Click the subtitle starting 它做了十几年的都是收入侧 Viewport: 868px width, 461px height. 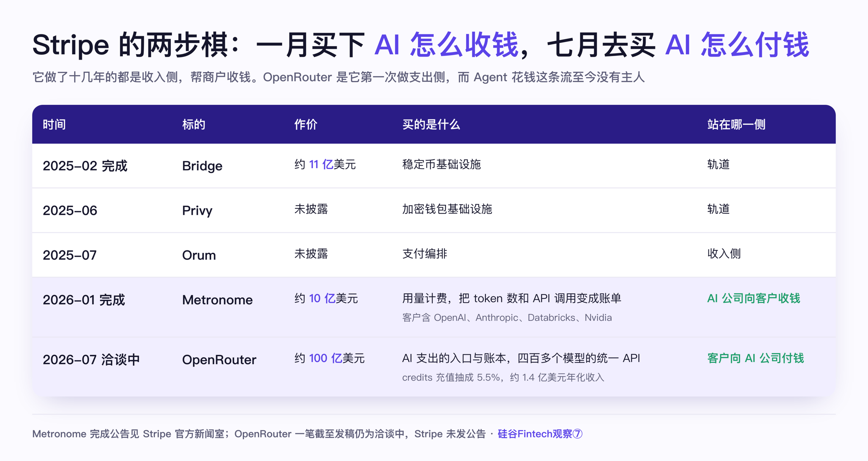(x=338, y=77)
